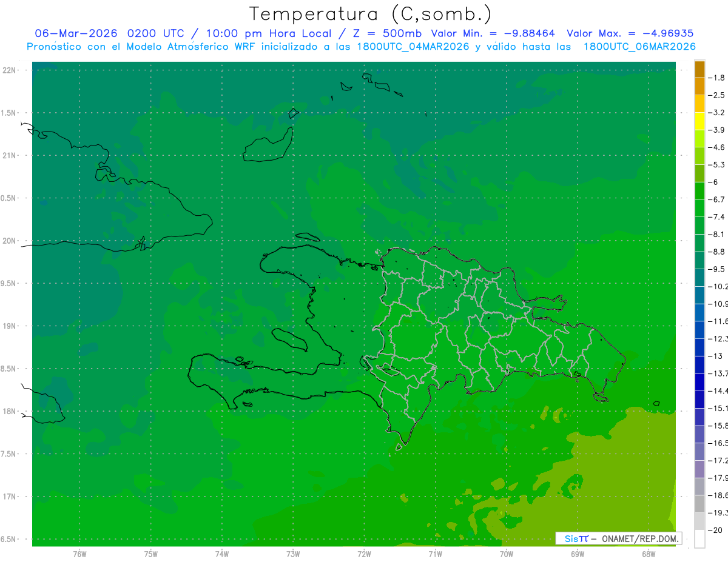Pick the brown swatch above -1.8
The height and width of the screenshot is (562, 728).
coord(699,69)
